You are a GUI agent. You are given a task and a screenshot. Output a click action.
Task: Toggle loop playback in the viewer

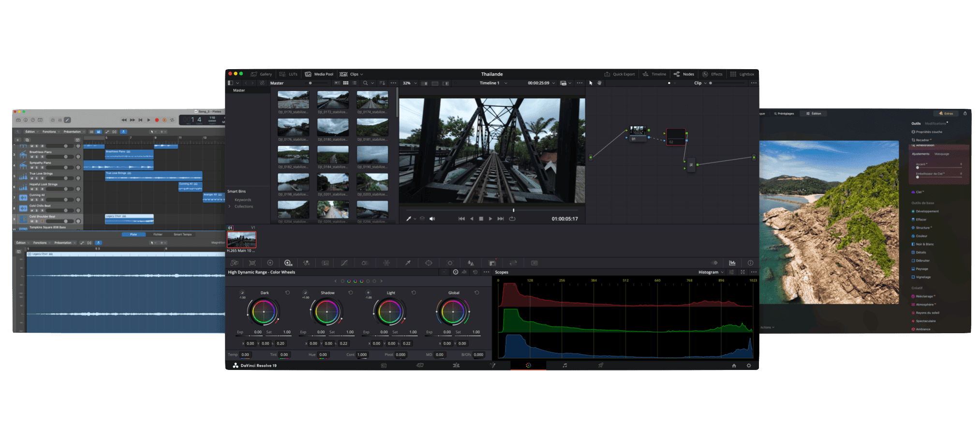point(512,219)
